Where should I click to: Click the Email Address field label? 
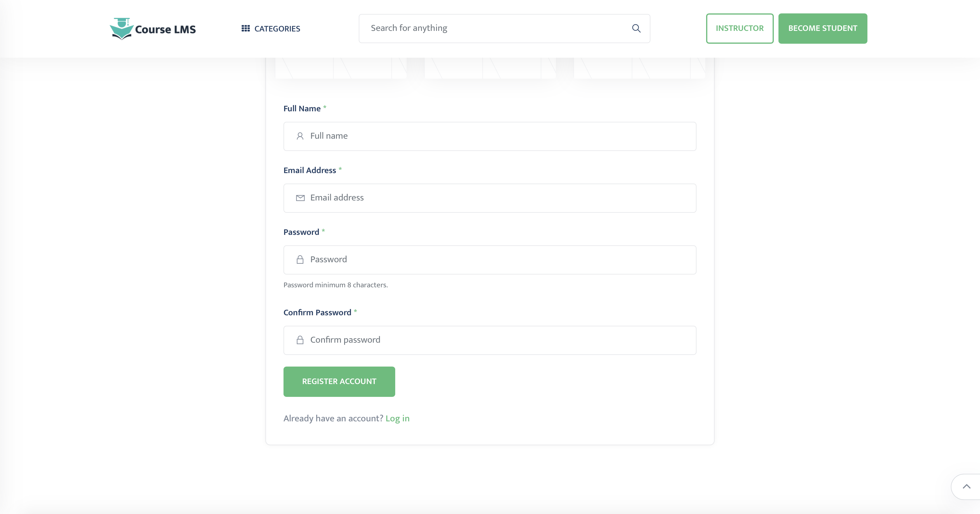click(x=309, y=170)
